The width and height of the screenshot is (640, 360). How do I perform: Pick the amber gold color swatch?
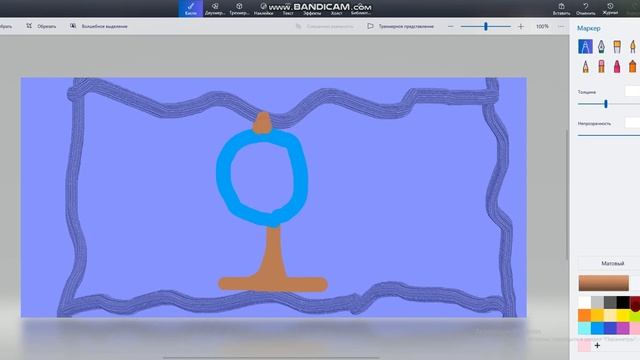click(597, 315)
